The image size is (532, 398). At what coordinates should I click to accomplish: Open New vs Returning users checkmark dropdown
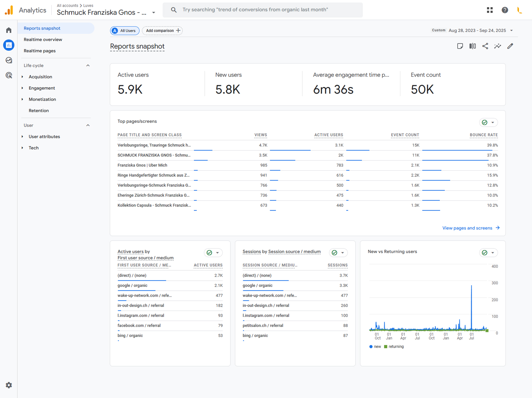pyautogui.click(x=488, y=253)
